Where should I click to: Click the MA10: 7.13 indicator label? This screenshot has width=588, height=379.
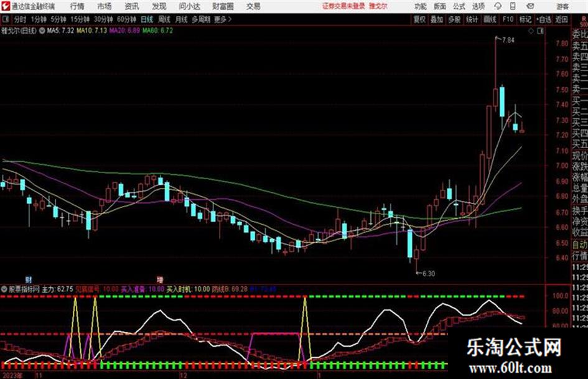pyautogui.click(x=92, y=30)
